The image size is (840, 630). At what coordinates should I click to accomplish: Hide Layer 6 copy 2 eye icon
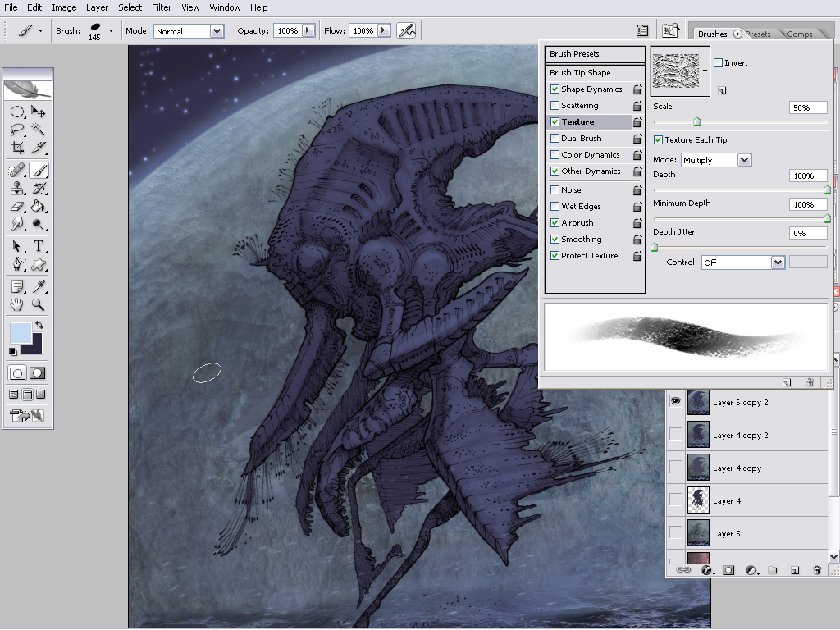[676, 400]
